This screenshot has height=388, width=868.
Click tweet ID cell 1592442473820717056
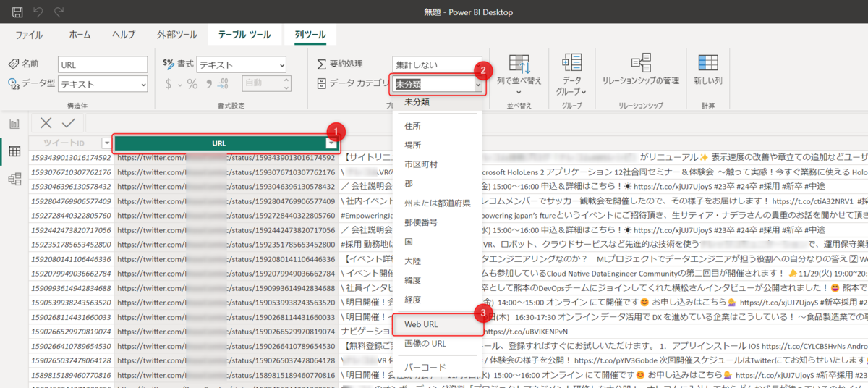tap(71, 230)
